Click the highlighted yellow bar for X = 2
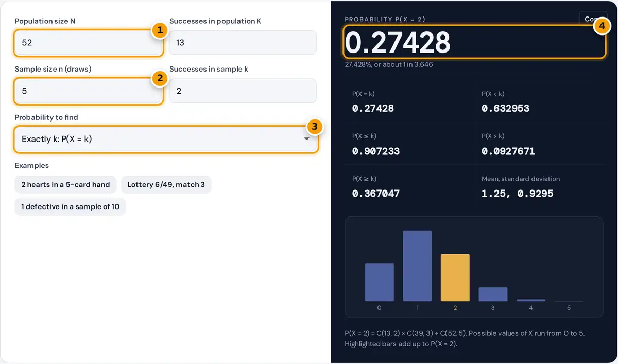This screenshot has height=364, width=618. coord(455,278)
